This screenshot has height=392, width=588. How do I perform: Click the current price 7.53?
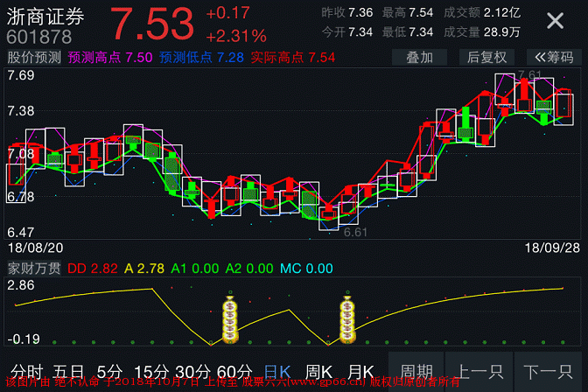pos(152,24)
